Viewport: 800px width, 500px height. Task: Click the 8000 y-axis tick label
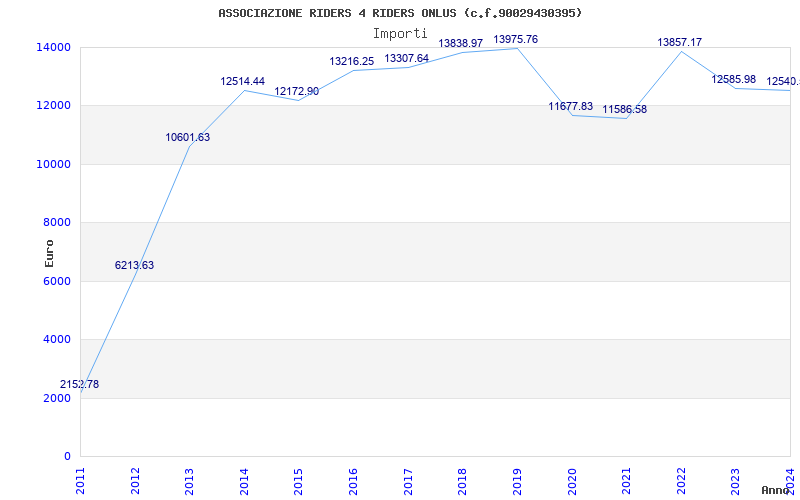pyautogui.click(x=57, y=222)
